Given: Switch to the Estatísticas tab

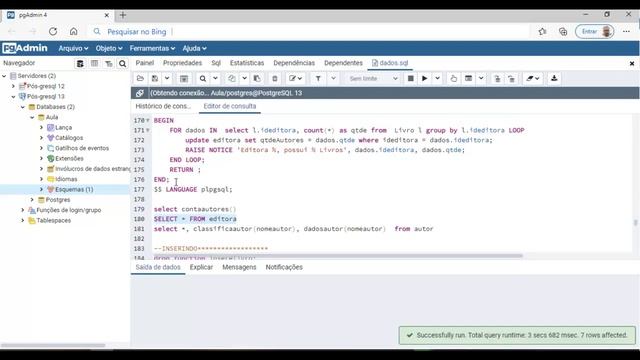Looking at the screenshot, I should [247, 63].
